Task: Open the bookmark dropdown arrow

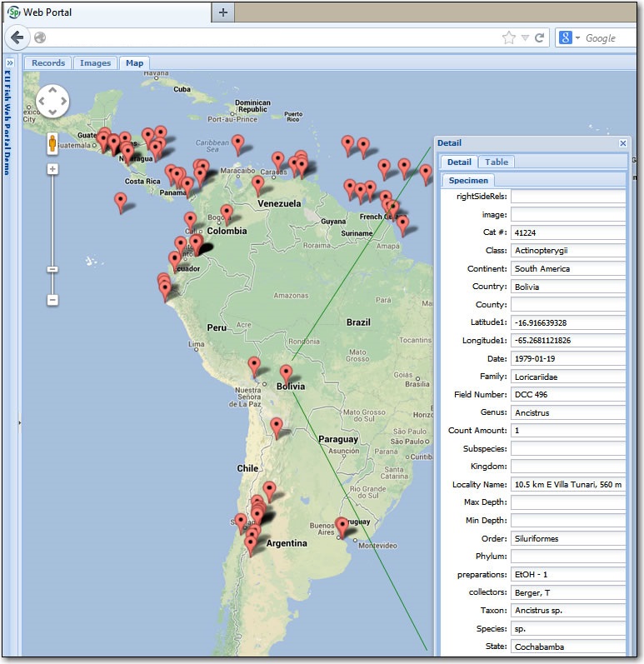Action: [525, 37]
